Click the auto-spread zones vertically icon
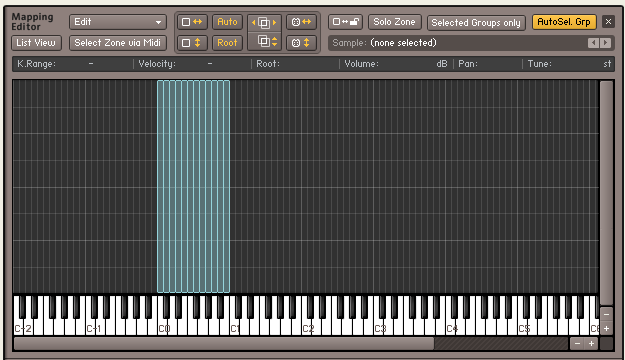This screenshot has height=360, width=625. point(192,43)
